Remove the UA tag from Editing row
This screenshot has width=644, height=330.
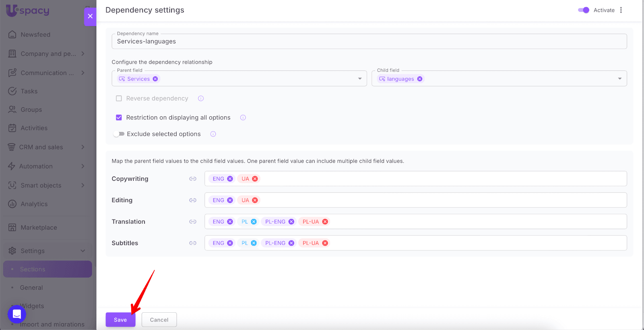coord(255,200)
